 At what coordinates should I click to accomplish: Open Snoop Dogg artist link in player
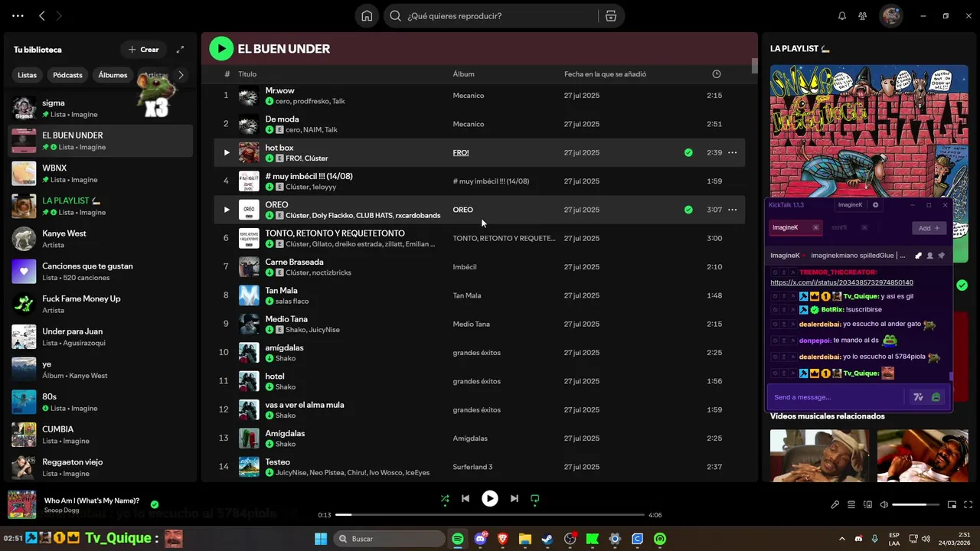tap(61, 510)
